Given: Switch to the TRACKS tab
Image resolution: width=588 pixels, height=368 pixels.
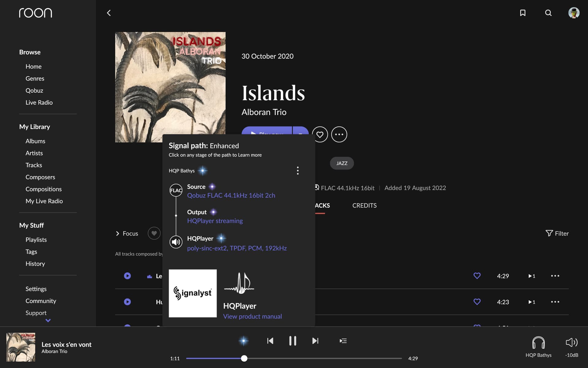Looking at the screenshot, I should pos(322,205).
